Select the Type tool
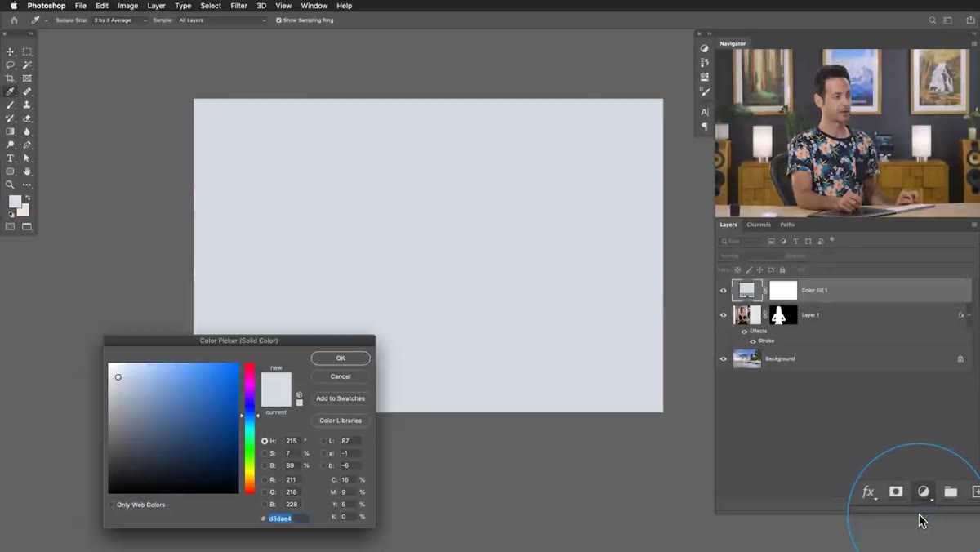Viewport: 980px width, 552px height. point(11,158)
